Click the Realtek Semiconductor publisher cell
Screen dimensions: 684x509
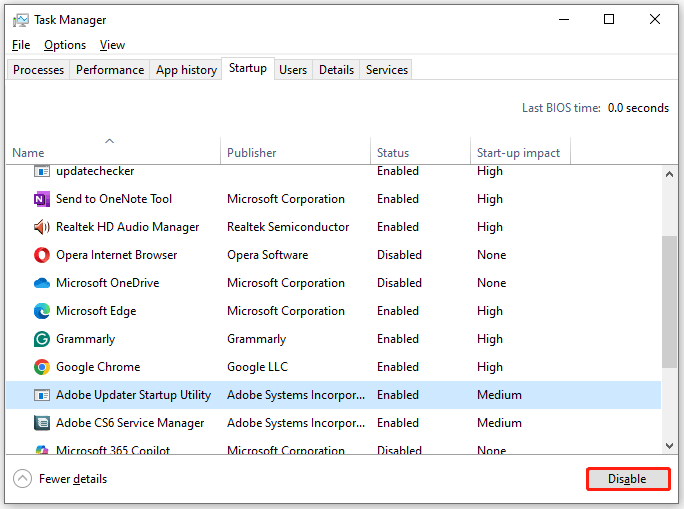[x=288, y=227]
